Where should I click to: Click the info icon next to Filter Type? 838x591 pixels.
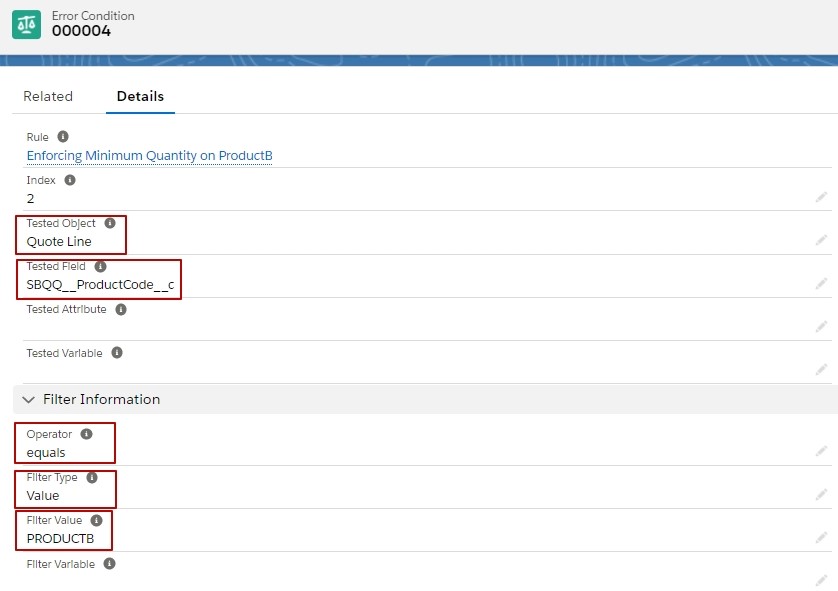pyautogui.click(x=92, y=477)
